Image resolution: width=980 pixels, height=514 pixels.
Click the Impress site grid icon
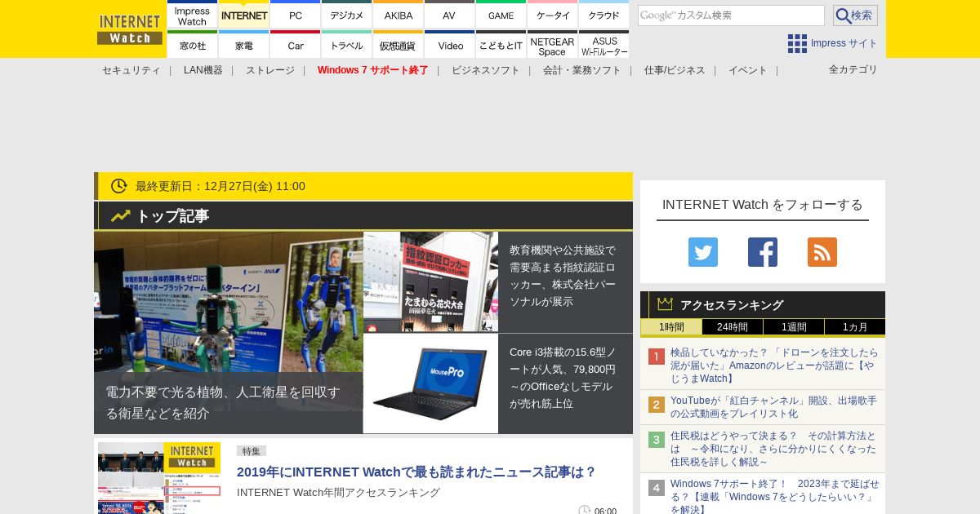[797, 43]
